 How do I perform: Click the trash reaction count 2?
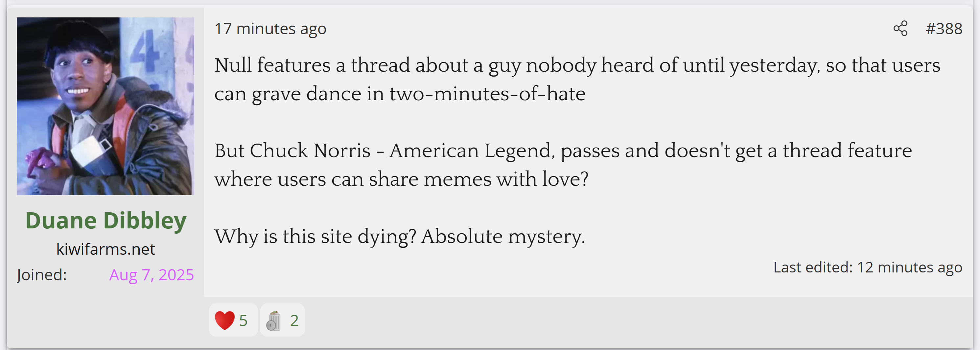(294, 321)
